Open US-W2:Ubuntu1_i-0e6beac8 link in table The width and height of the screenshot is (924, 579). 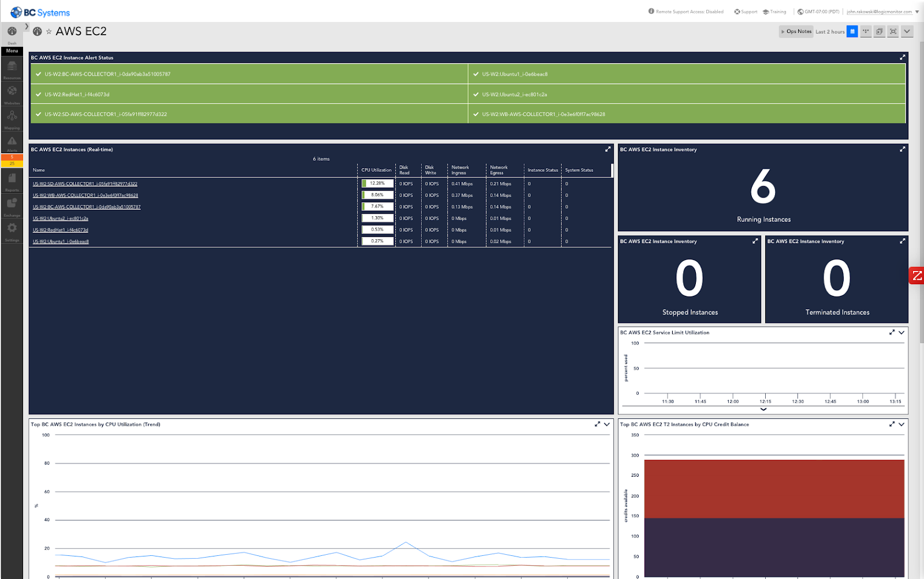pyautogui.click(x=61, y=242)
